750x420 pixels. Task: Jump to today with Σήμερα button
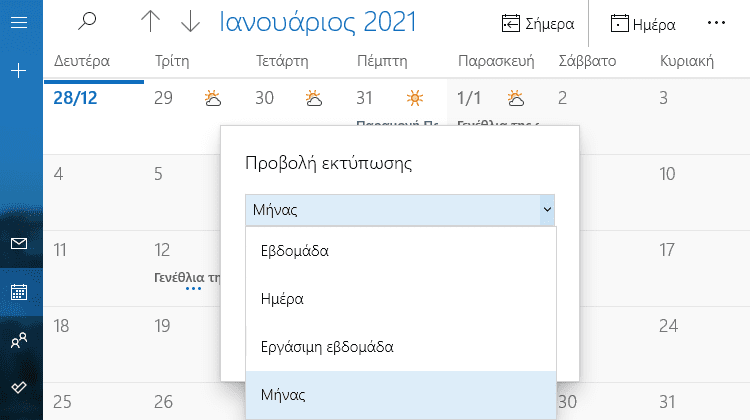point(538,23)
